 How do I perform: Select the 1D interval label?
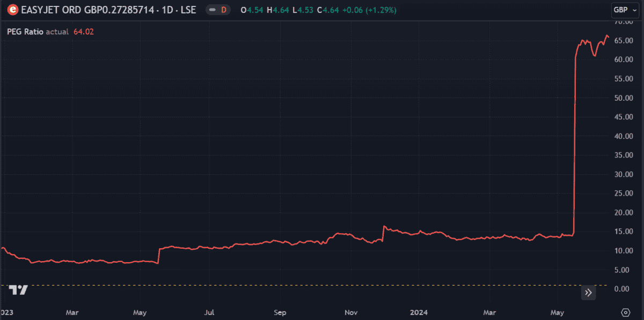(167, 9)
